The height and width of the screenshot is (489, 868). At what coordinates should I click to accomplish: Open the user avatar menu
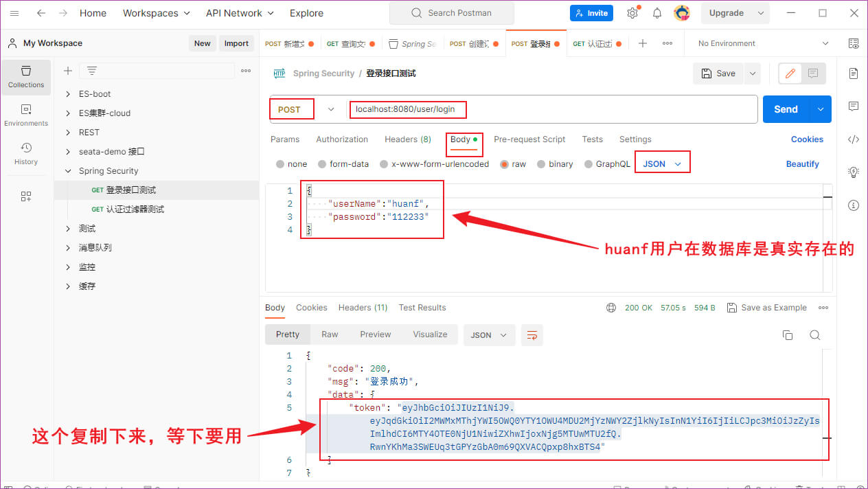point(682,13)
